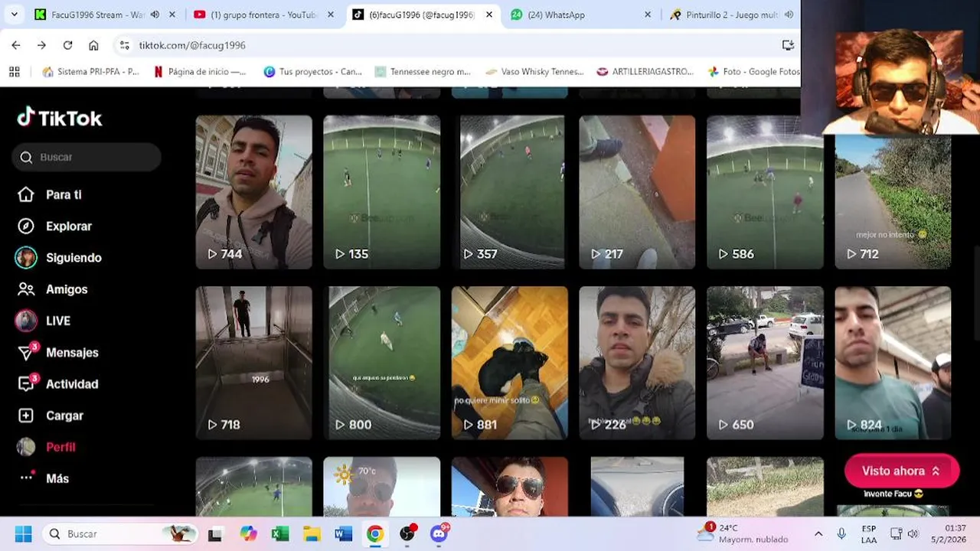Close the facuG1996 TikTok tab
The height and width of the screenshot is (551, 980).
489,15
